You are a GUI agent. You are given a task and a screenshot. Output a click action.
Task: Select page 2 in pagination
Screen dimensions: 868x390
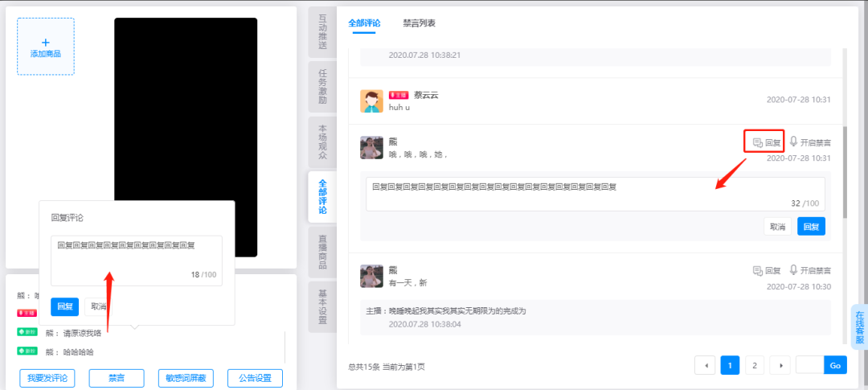[755, 365]
